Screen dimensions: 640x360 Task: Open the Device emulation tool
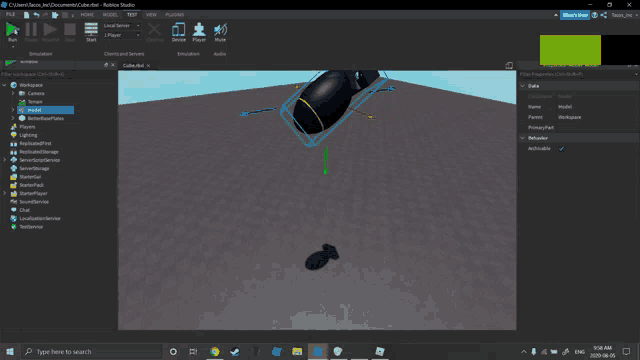tap(178, 30)
